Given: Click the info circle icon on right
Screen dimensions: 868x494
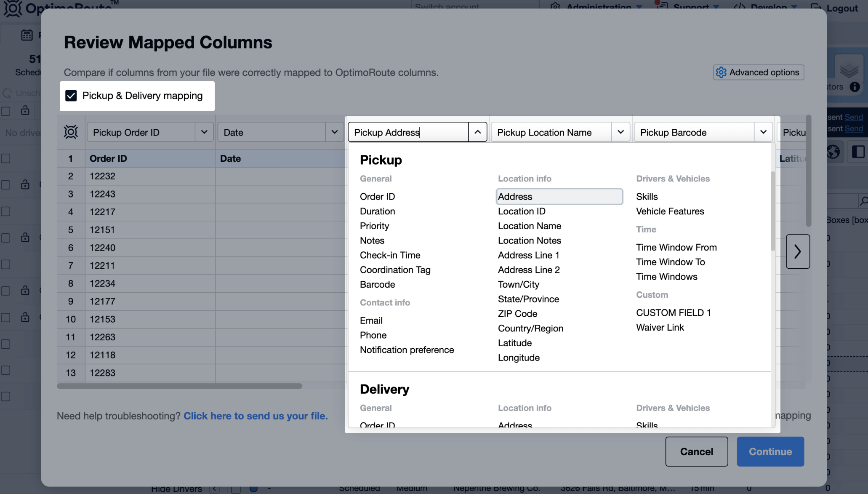Looking at the screenshot, I should 855,87.
